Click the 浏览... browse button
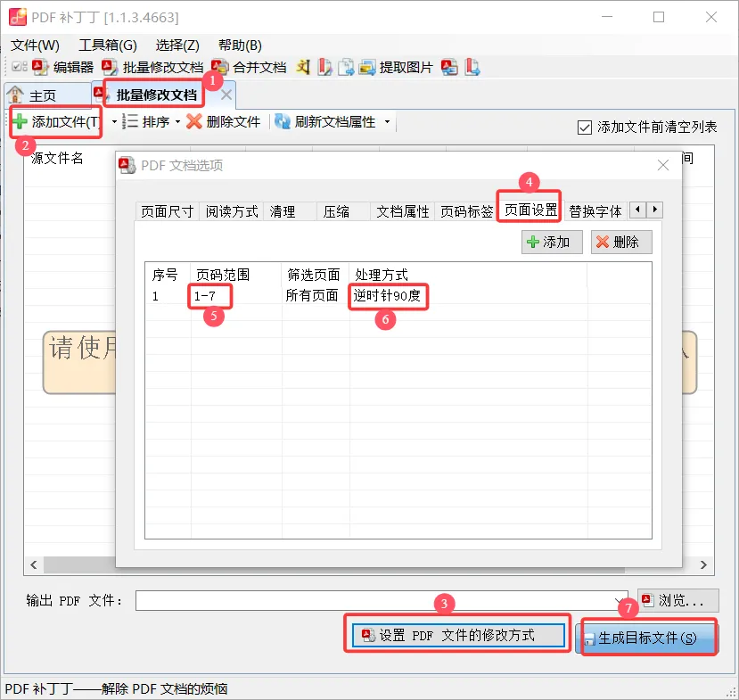The image size is (739, 700). [x=677, y=600]
